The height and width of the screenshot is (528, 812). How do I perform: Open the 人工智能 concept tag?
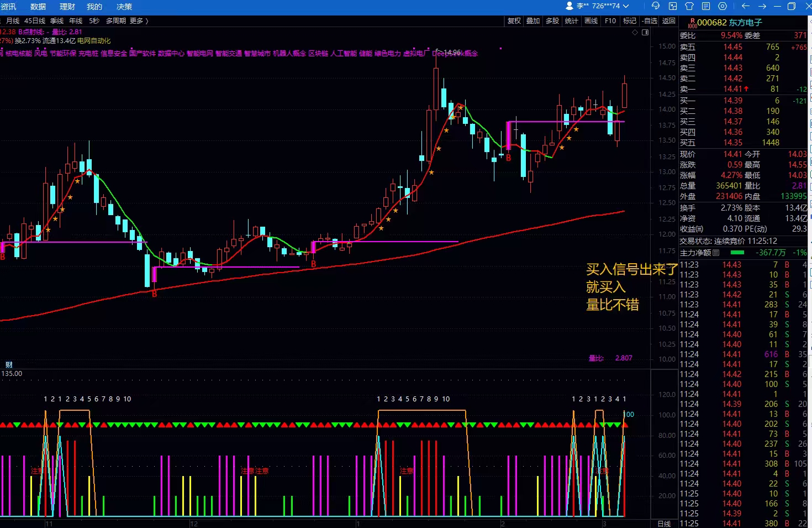coord(344,54)
